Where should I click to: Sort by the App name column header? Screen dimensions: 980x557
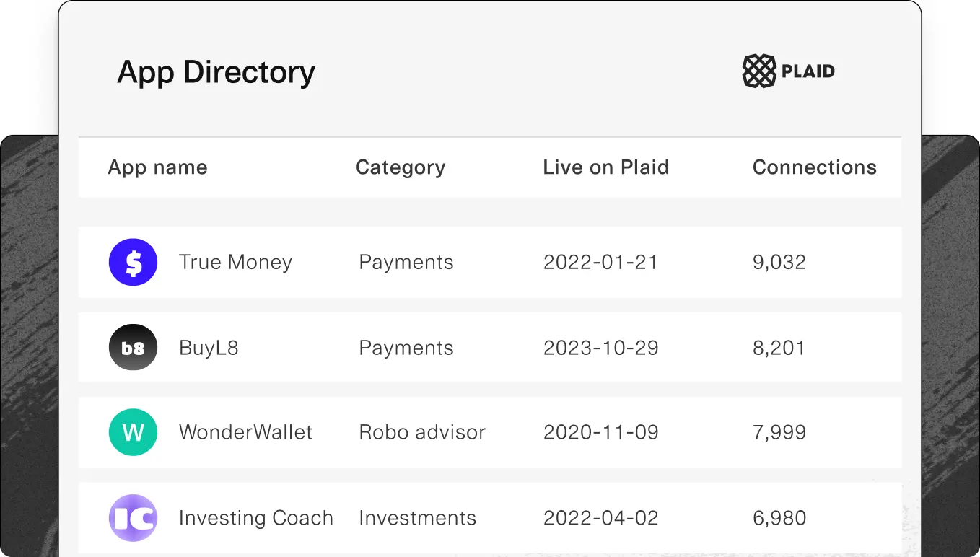157,167
